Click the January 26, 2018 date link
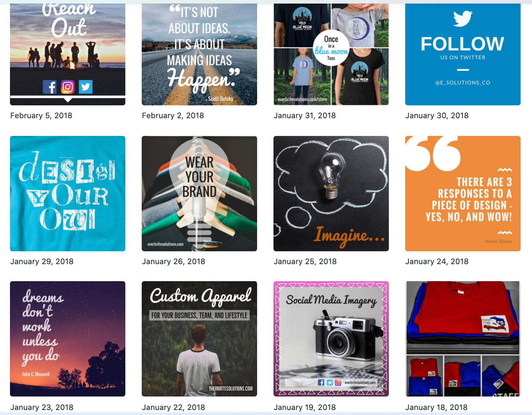The image size is (532, 415). click(173, 262)
